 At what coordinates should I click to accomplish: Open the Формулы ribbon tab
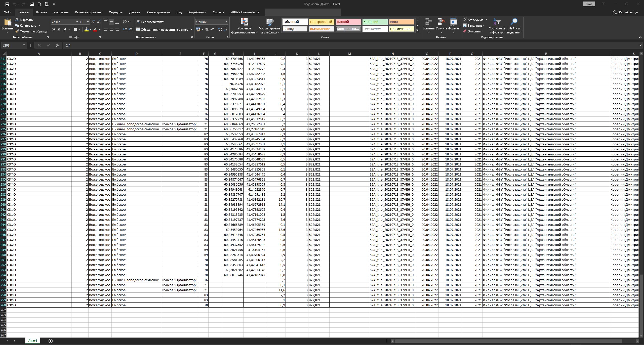point(115,12)
